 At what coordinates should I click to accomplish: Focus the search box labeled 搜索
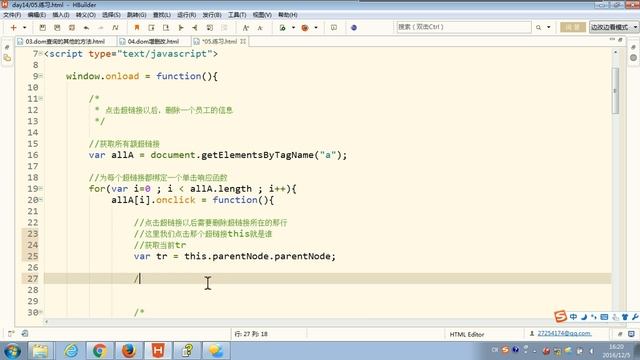464,27
